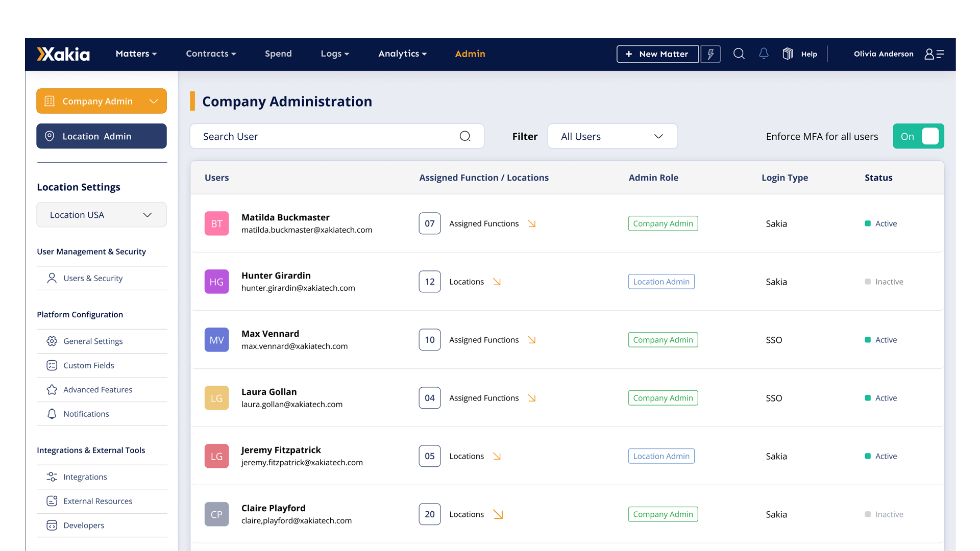Open Advanced Features page
Image resolution: width=980 pixels, height=551 pixels.
point(102,390)
